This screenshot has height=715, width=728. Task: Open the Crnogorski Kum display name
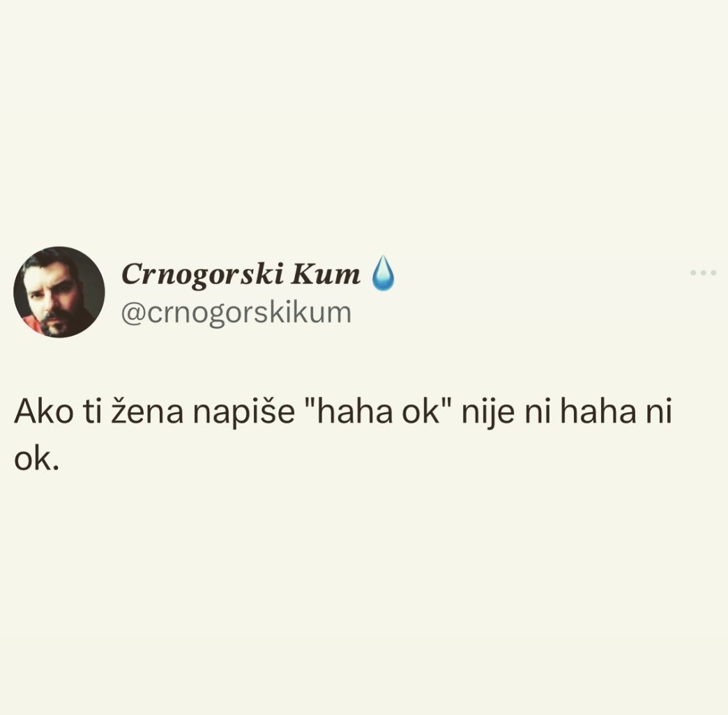(x=241, y=274)
